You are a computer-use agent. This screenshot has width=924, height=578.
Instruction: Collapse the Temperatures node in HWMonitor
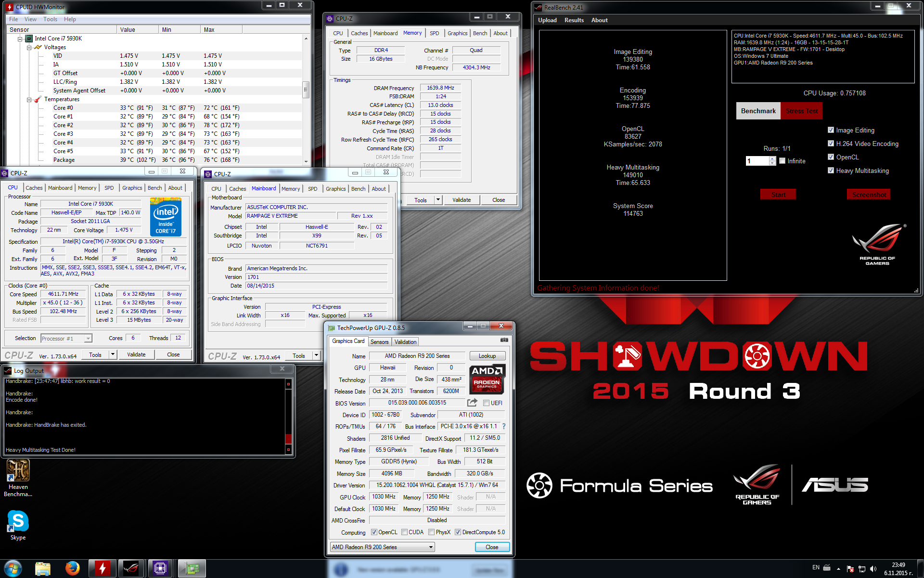[x=29, y=100]
